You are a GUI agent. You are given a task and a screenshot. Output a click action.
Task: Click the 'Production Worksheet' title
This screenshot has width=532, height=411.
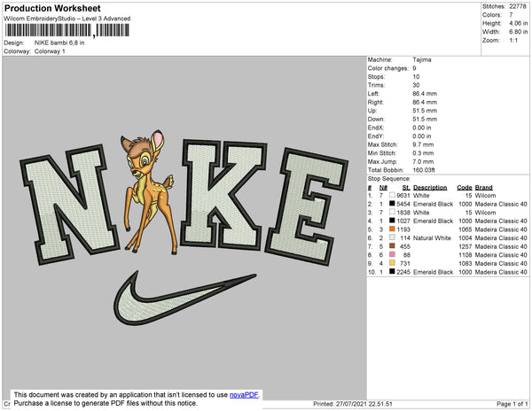(52, 9)
